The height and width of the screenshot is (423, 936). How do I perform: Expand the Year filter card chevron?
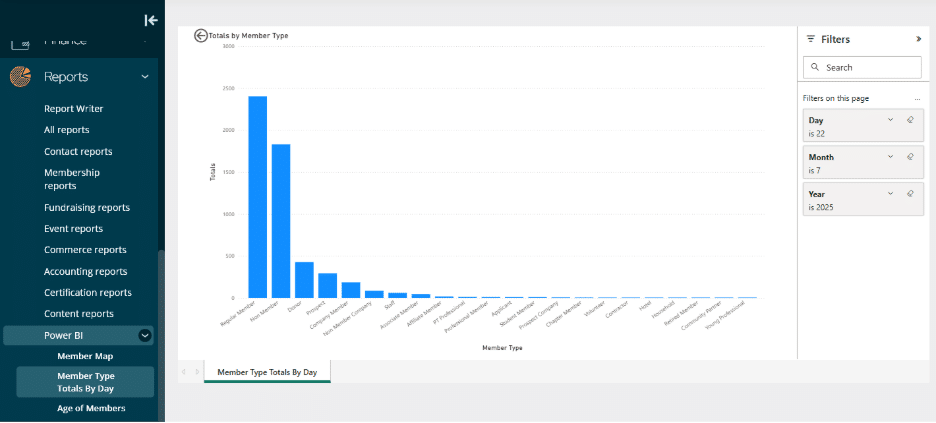(890, 193)
